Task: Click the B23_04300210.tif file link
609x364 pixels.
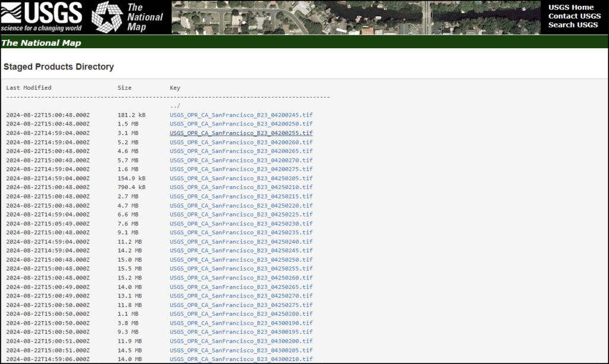Action: 241,359
